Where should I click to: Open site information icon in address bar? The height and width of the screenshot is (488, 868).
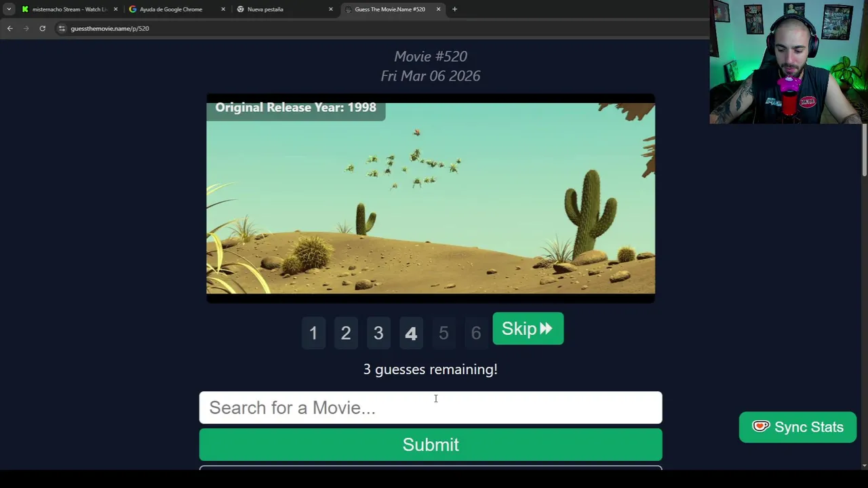coord(62,28)
